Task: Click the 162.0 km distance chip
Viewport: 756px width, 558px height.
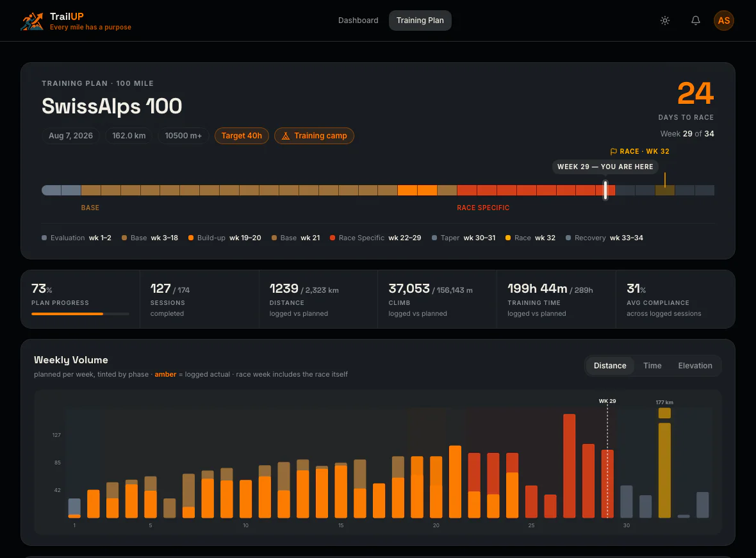Action: click(129, 136)
